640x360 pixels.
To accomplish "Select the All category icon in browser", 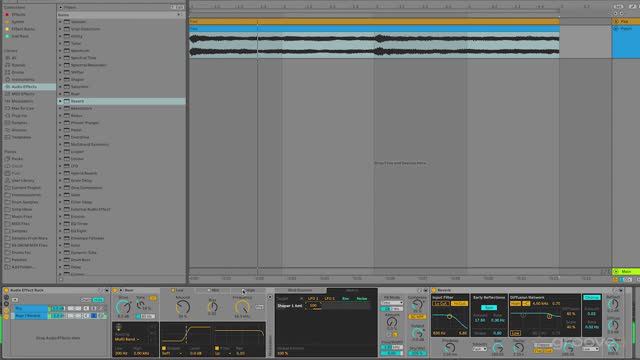I will 7,58.
